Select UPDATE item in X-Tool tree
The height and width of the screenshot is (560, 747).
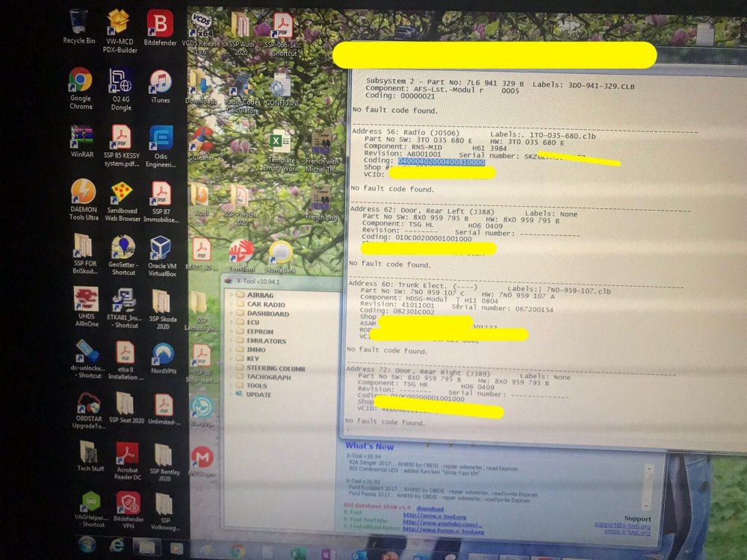(258, 395)
